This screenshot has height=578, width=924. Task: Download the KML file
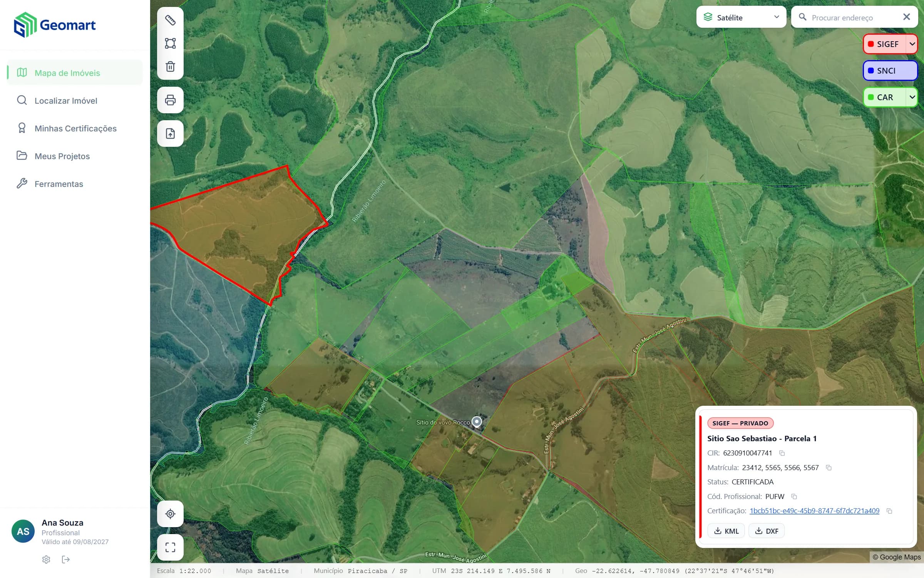point(726,531)
